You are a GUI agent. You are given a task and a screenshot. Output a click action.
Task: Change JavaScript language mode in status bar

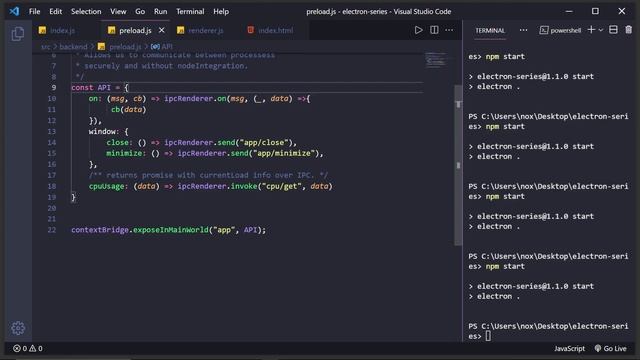click(569, 349)
